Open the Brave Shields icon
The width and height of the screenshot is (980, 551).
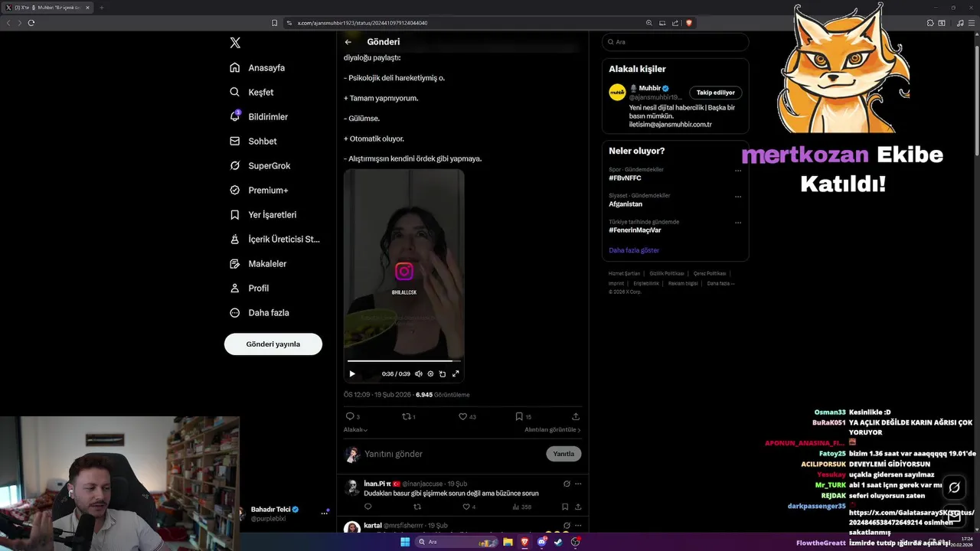(x=689, y=23)
